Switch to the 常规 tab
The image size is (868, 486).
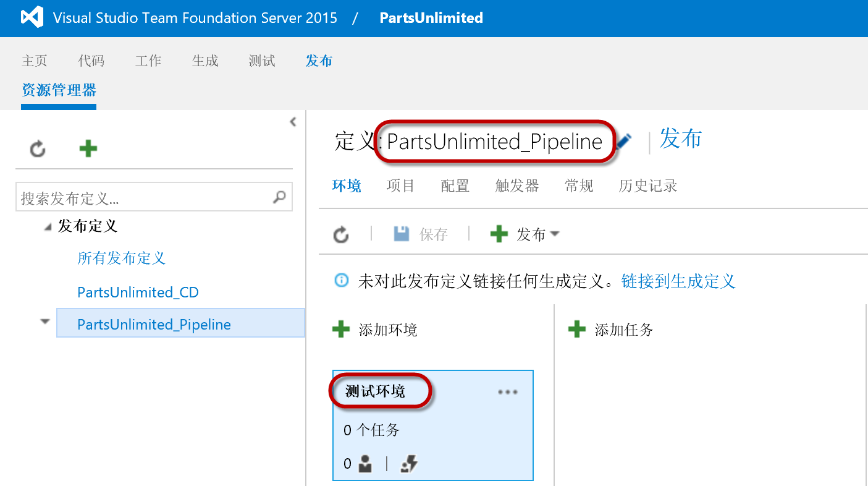click(579, 185)
